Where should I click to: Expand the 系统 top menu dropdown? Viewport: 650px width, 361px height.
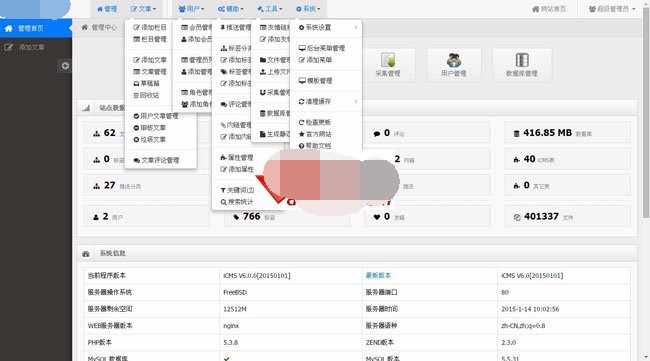[x=308, y=9]
